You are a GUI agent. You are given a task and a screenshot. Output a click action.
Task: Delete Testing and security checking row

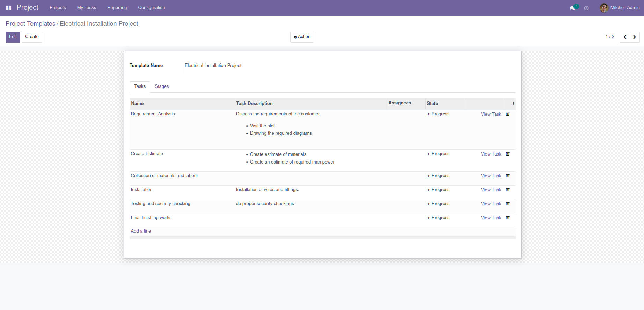pos(508,204)
